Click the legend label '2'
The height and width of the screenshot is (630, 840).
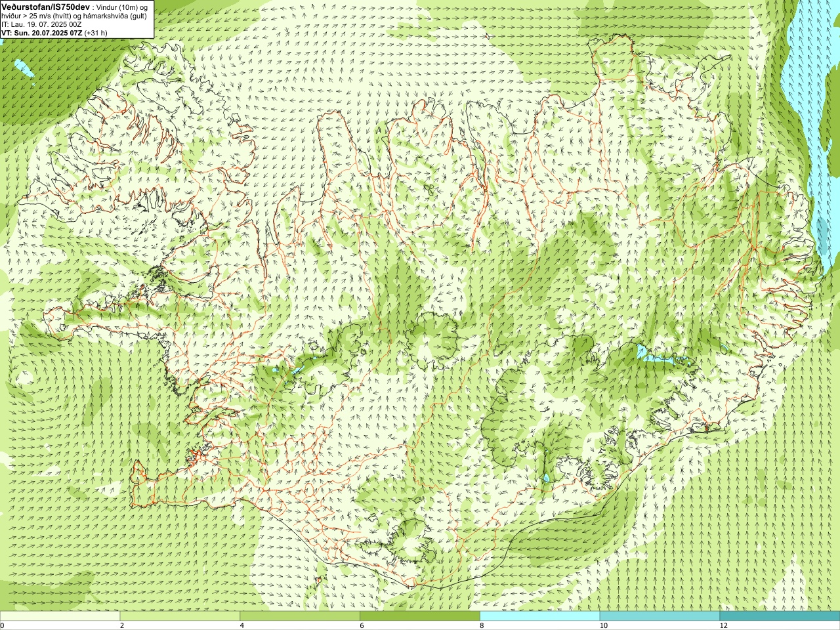122,626
